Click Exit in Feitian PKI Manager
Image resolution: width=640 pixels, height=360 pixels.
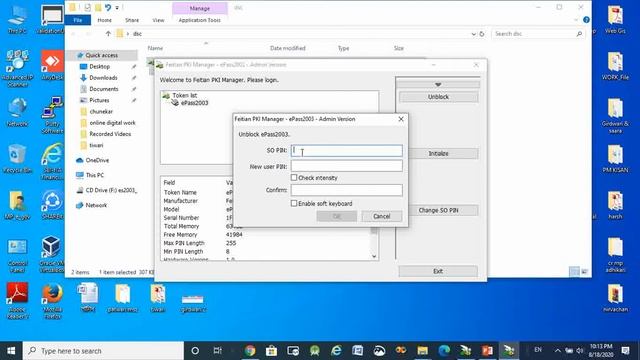[x=438, y=271]
